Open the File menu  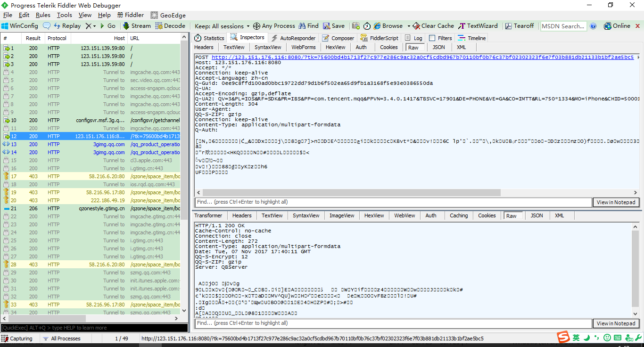pos(8,15)
